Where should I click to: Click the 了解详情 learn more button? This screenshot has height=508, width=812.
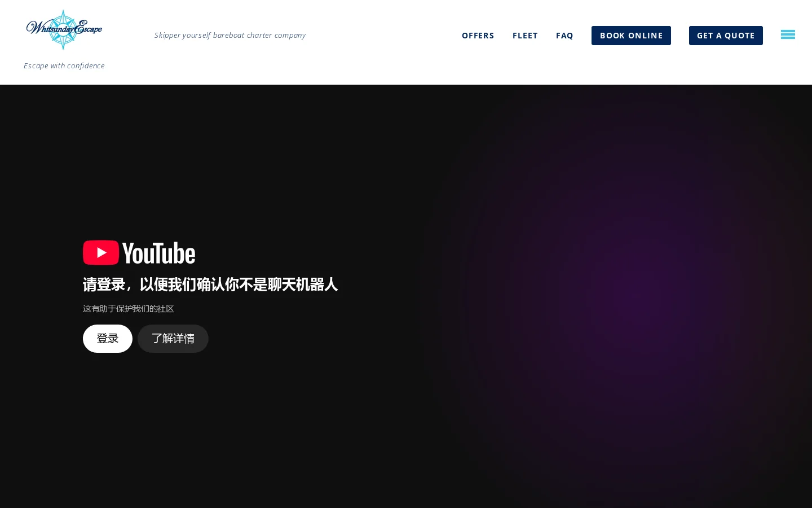[x=173, y=339]
